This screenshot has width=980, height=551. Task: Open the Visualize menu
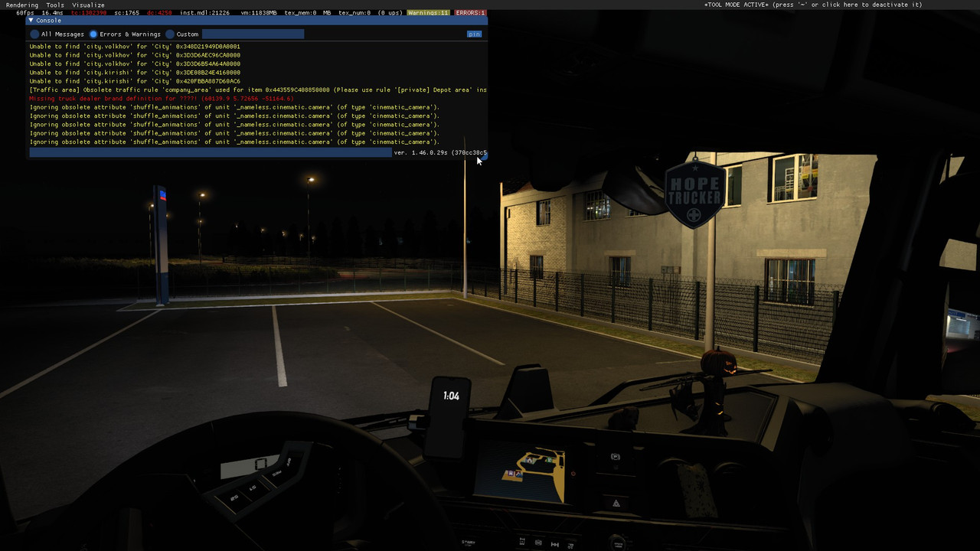[88, 5]
